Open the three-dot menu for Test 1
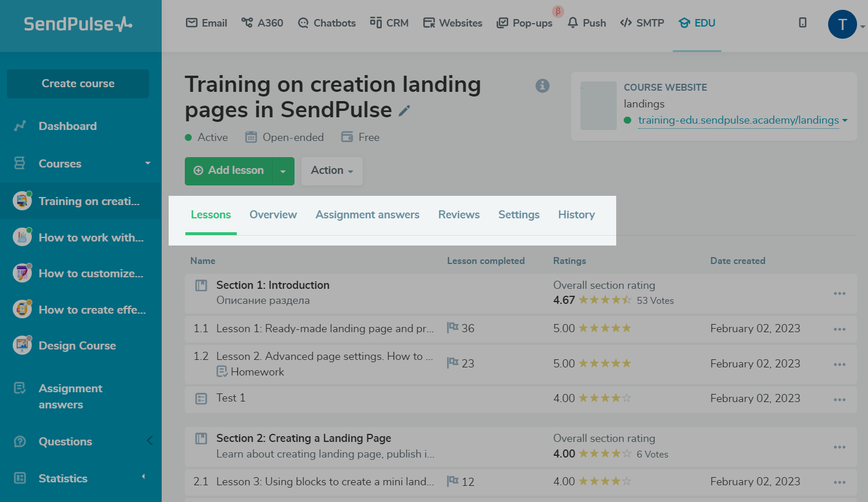Screen dimensions: 868x502 point(839,399)
